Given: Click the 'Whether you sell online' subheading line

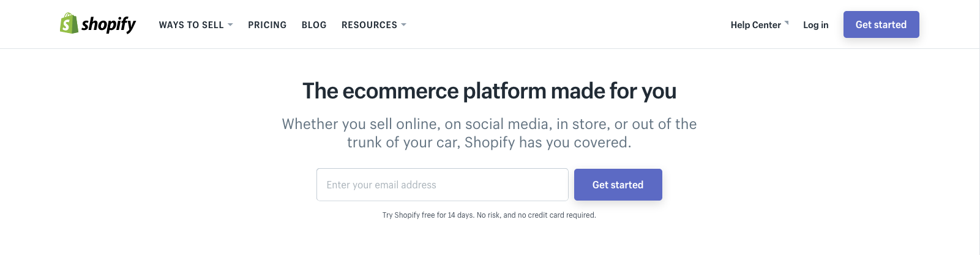Looking at the screenshot, I should (x=489, y=124).
